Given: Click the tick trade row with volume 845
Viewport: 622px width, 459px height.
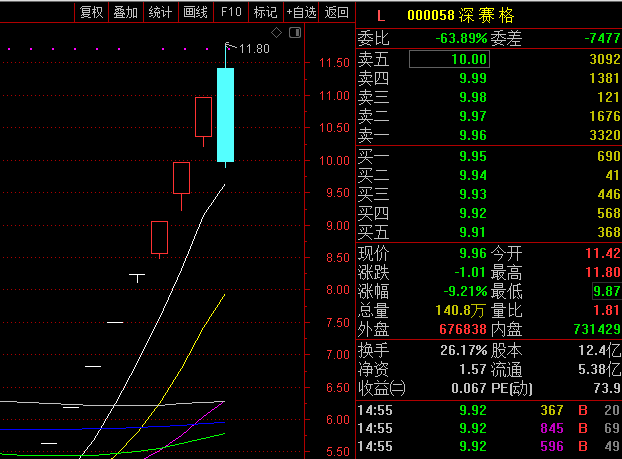Looking at the screenshot, I should click(x=489, y=428).
